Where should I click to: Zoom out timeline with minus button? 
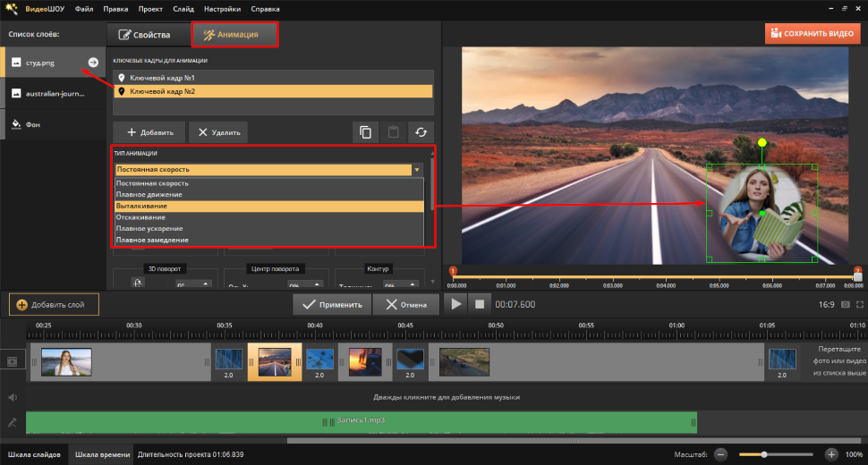pos(720,454)
